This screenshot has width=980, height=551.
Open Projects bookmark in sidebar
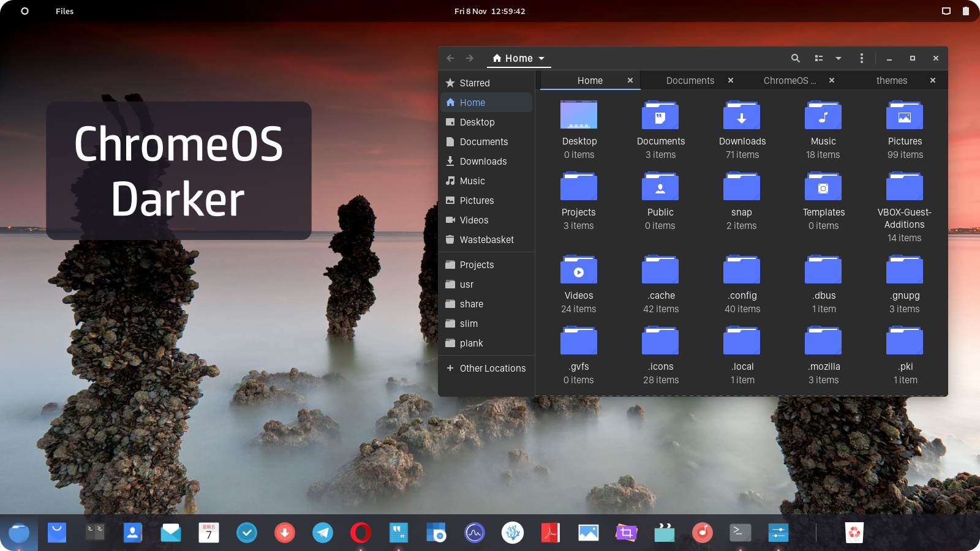[x=486, y=264]
